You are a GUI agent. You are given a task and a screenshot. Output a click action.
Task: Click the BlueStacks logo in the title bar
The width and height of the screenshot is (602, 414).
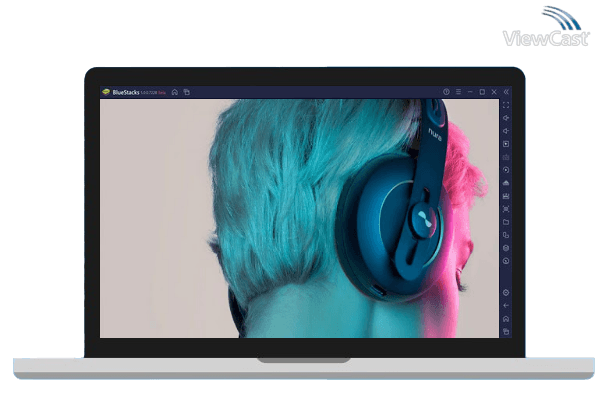(105, 92)
